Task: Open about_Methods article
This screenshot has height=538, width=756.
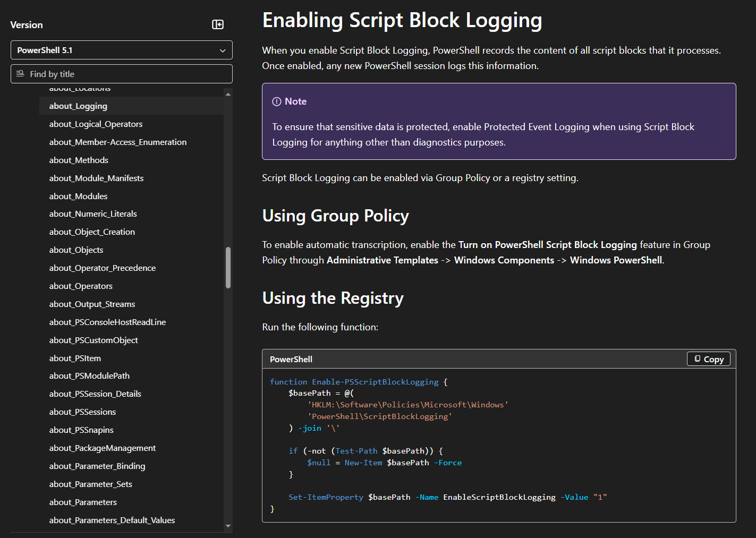Action: pos(79,160)
